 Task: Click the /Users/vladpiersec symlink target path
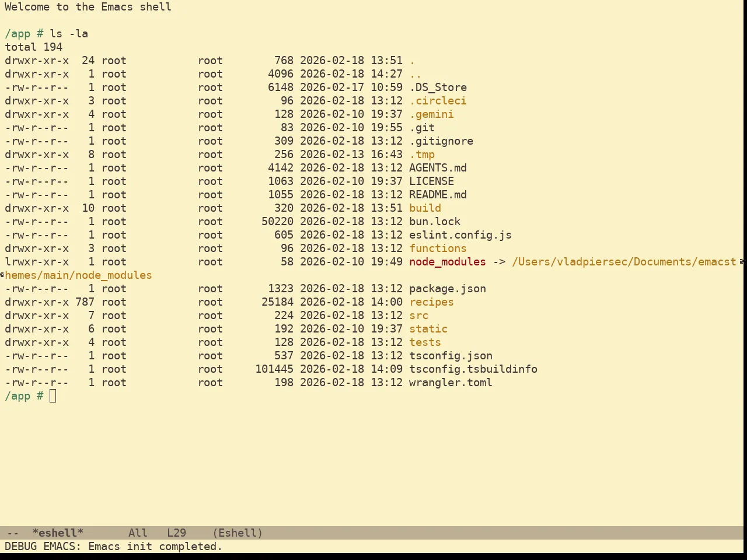pos(624,262)
